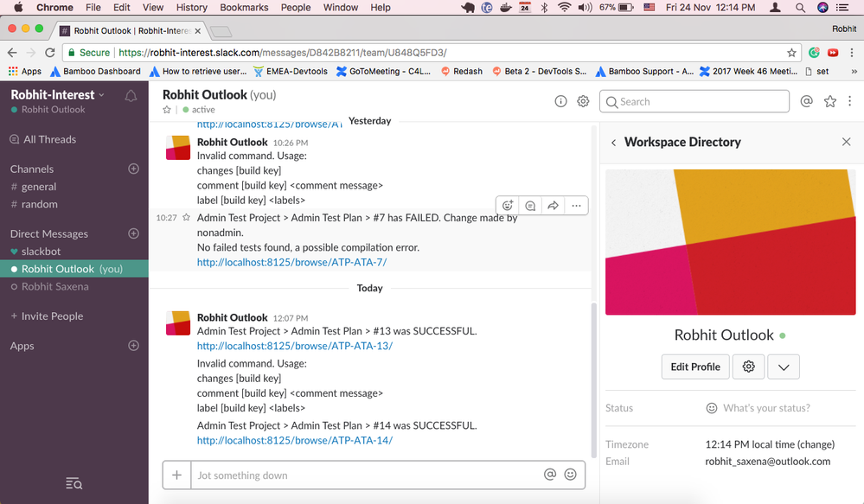Open ATP-ATA-13 build link
This screenshot has height=504, width=864.
pyautogui.click(x=295, y=346)
